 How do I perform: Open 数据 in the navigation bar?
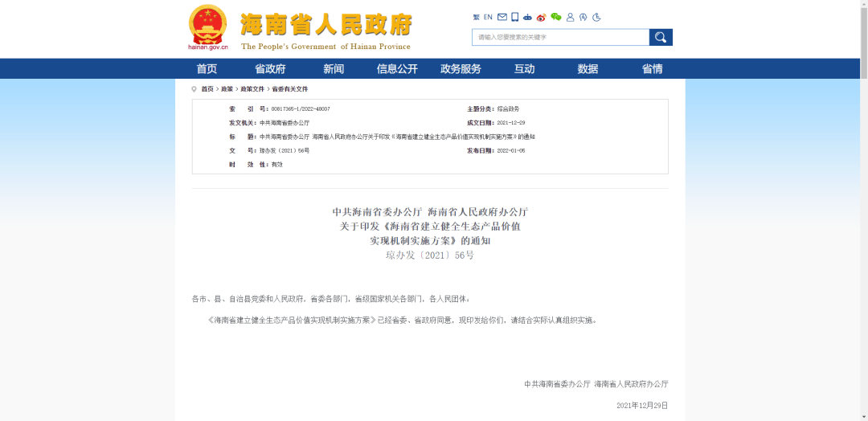click(588, 69)
